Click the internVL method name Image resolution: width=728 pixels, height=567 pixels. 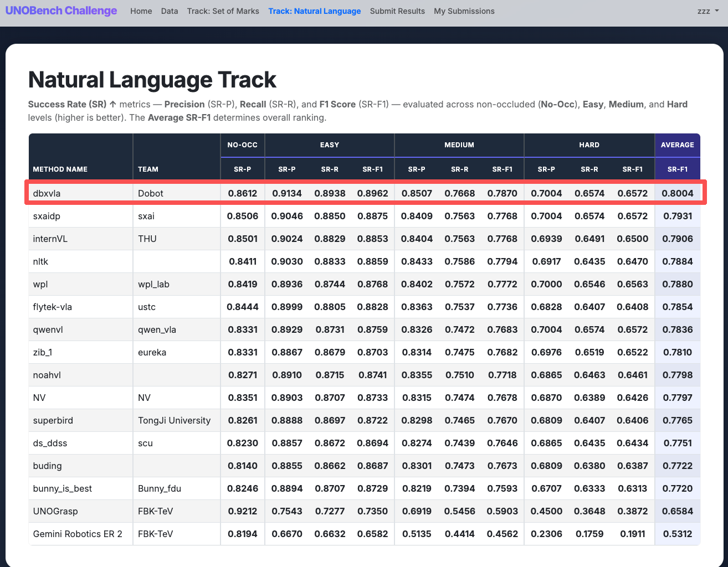[x=50, y=239]
